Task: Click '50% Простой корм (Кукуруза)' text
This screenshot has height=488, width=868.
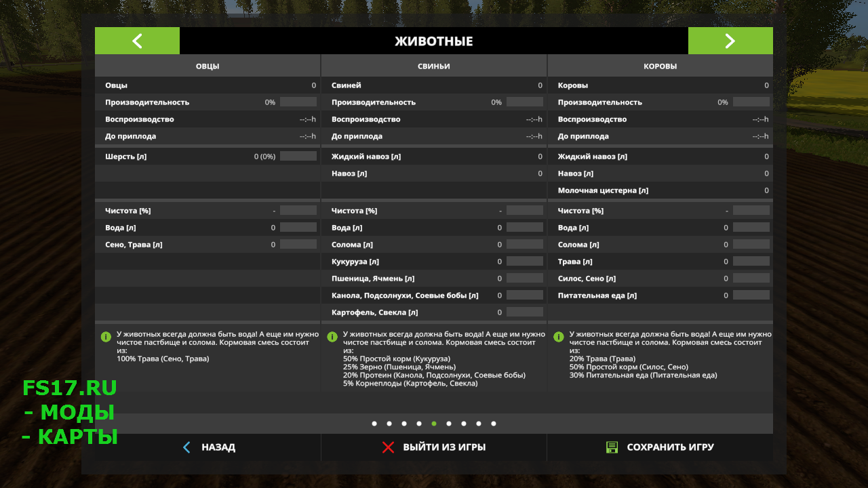Action: click(395, 359)
